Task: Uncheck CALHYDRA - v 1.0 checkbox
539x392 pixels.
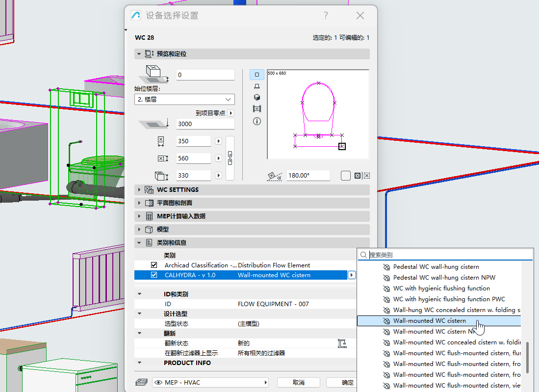Action: pyautogui.click(x=154, y=275)
